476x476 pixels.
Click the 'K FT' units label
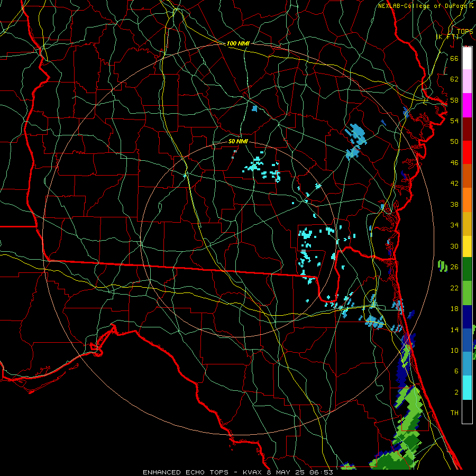pos(447,36)
